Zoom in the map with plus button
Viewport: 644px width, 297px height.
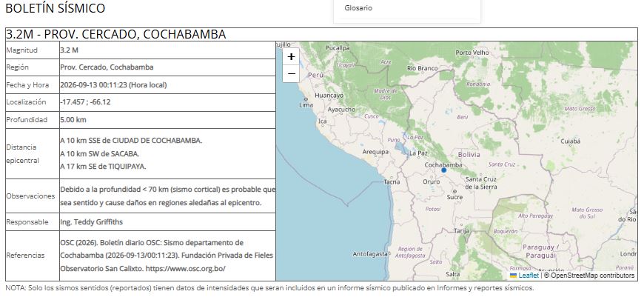pyautogui.click(x=291, y=57)
